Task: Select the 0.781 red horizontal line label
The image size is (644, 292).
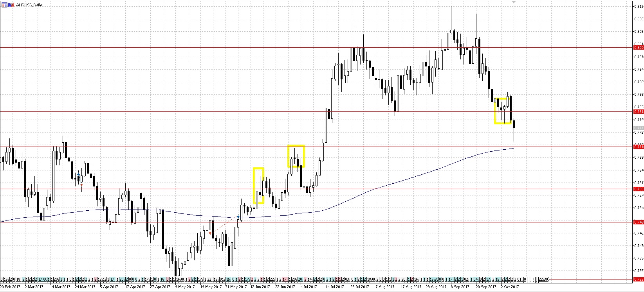Action: click(639, 111)
